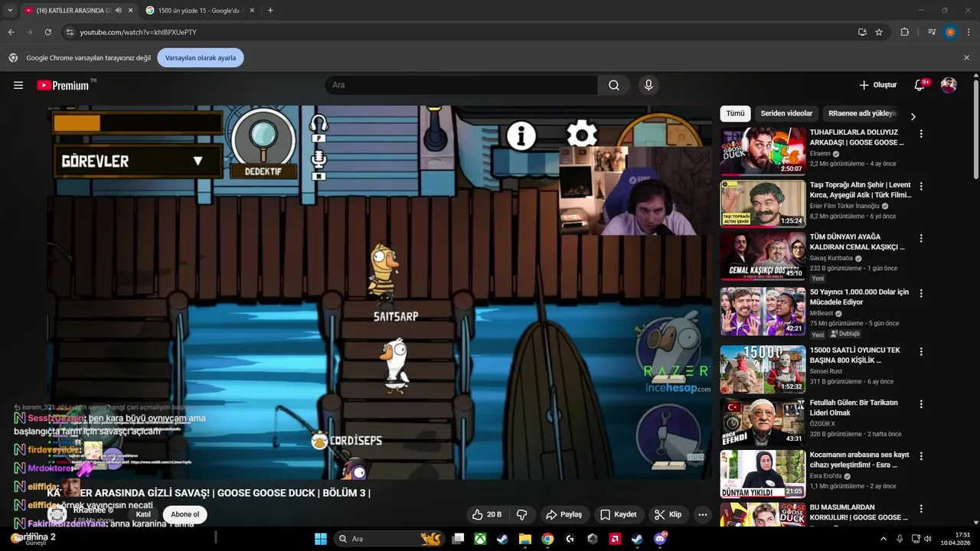Open Chrome three-dot menu
The width and height of the screenshot is (980, 551).
tap(969, 32)
